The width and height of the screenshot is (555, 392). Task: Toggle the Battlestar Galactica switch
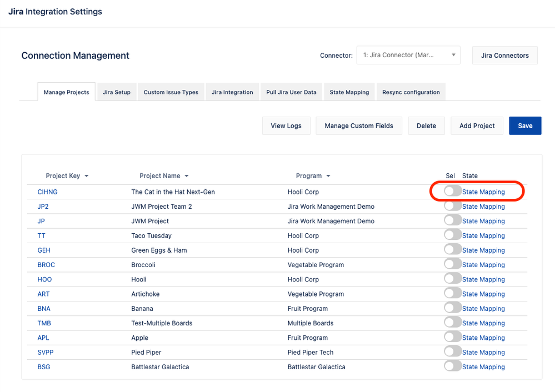pos(453,366)
